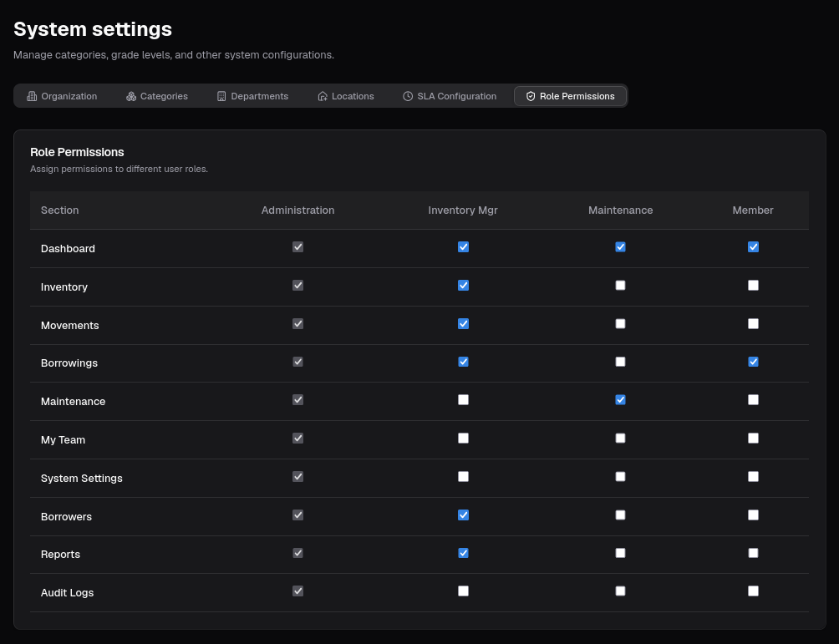The image size is (839, 644).
Task: Click the clock icon on SLA Configuration
Action: (x=407, y=96)
